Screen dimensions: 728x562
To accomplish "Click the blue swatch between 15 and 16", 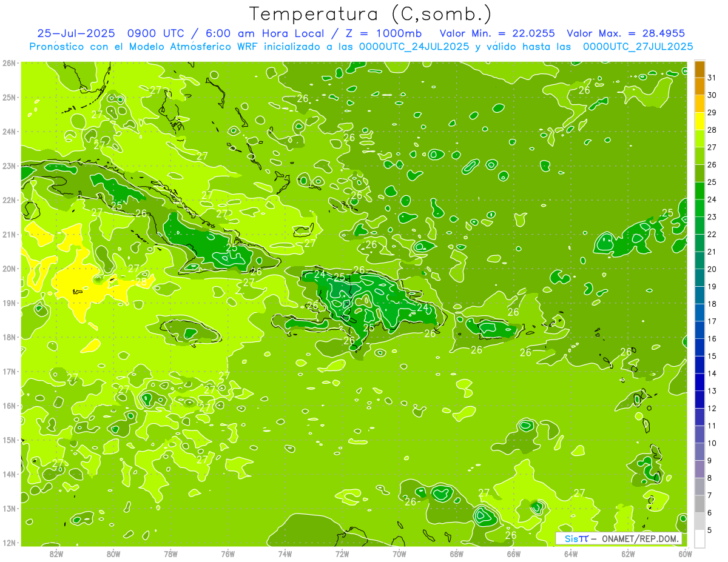I will click(699, 347).
